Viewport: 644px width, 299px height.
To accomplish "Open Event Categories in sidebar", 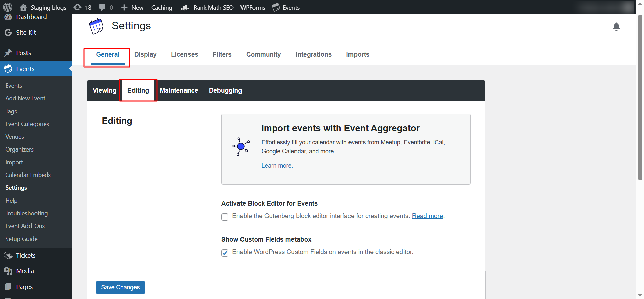I will click(27, 124).
